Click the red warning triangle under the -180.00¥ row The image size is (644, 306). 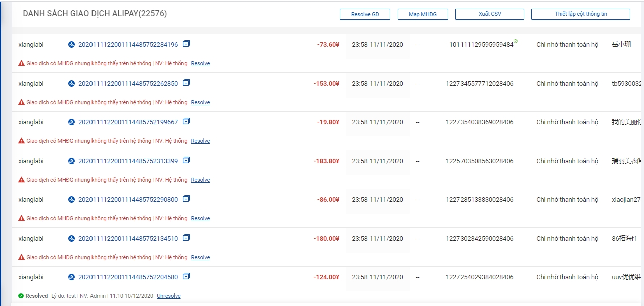pyautogui.click(x=21, y=257)
